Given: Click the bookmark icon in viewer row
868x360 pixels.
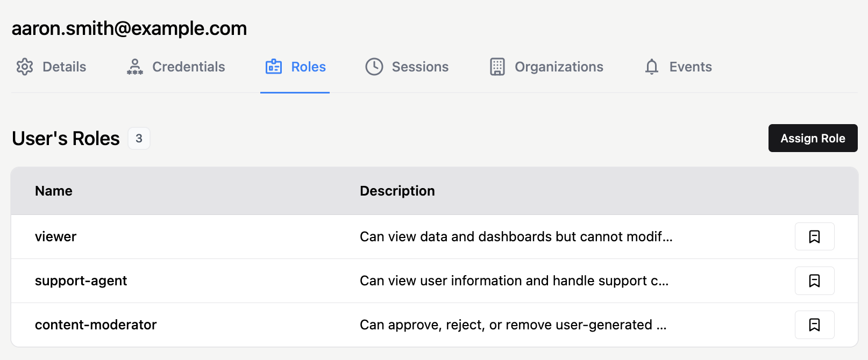Looking at the screenshot, I should (x=815, y=236).
